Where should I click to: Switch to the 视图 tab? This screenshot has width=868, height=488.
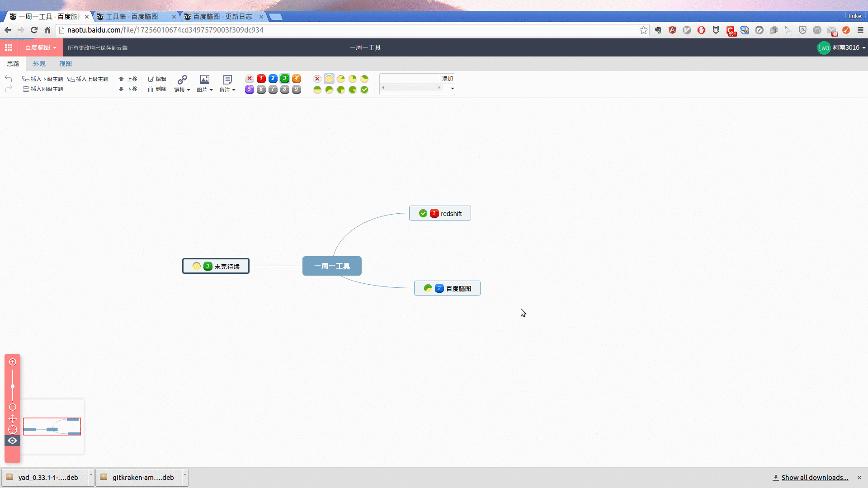coord(66,64)
